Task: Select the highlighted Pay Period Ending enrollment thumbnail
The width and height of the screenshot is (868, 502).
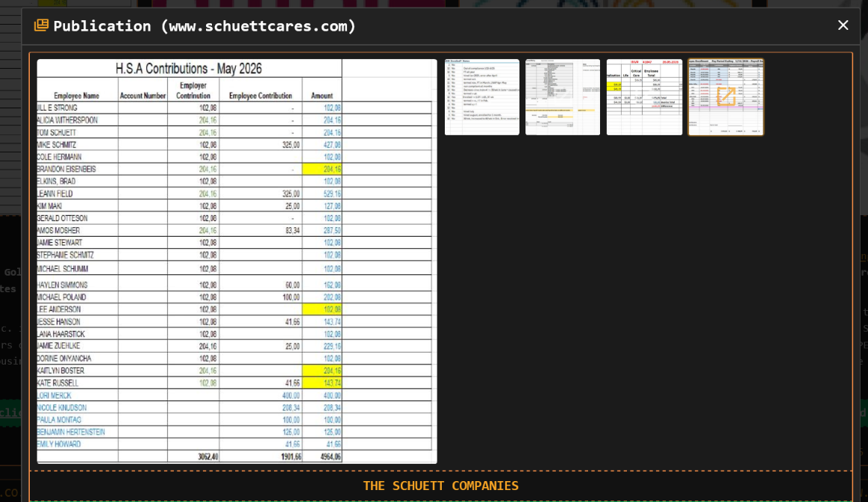Action: point(725,97)
